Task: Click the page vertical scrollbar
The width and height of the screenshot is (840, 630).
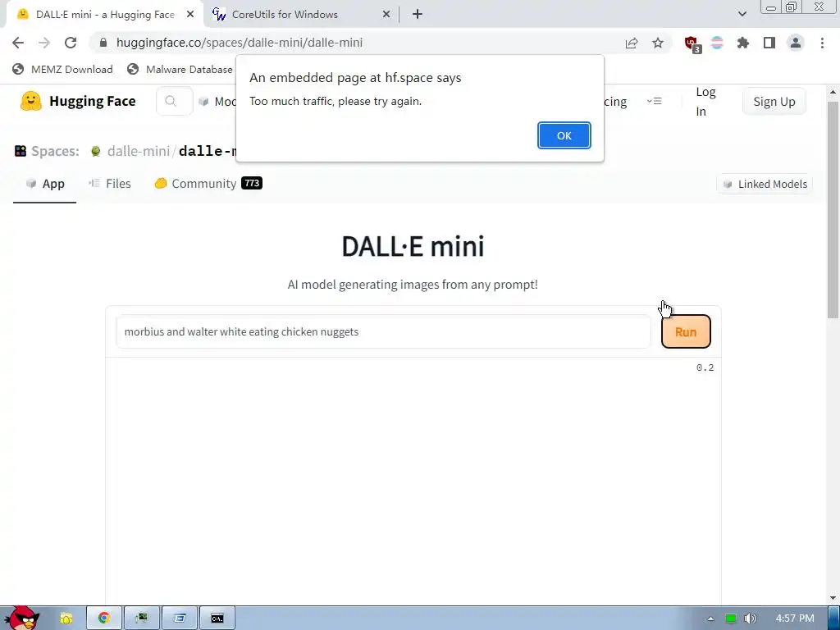Action: point(833,209)
